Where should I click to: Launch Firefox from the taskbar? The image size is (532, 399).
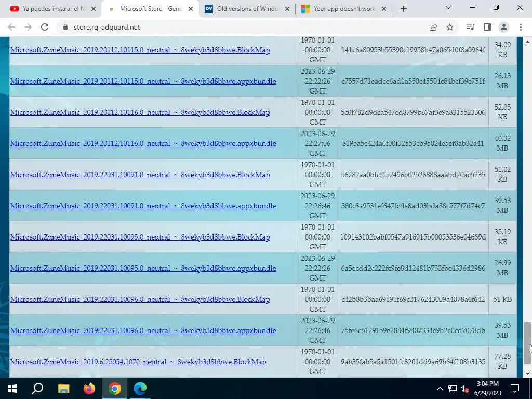pyautogui.click(x=89, y=389)
